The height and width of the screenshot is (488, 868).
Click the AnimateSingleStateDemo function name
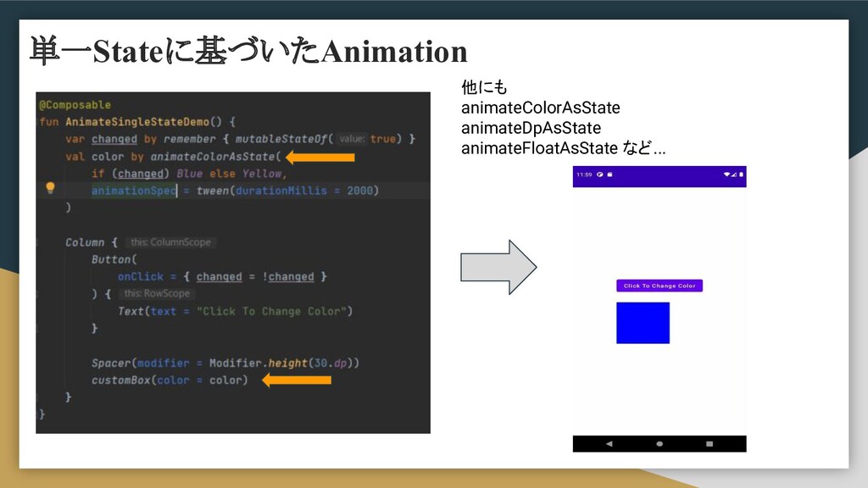click(136, 122)
